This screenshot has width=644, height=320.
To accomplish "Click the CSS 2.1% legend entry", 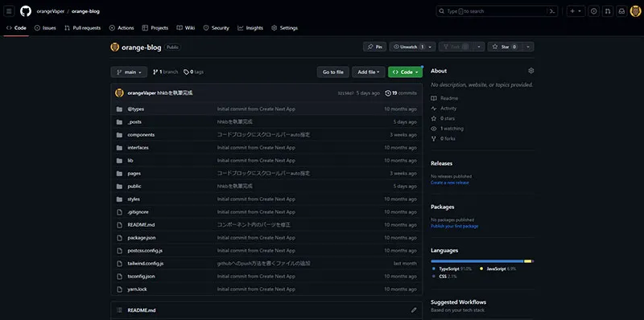I will (x=444, y=277).
